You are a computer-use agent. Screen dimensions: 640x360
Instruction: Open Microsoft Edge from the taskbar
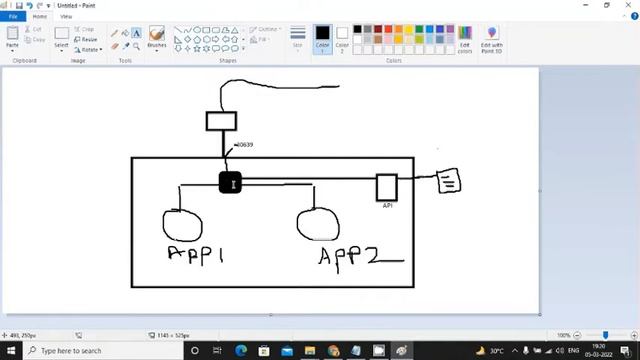pos(241,351)
